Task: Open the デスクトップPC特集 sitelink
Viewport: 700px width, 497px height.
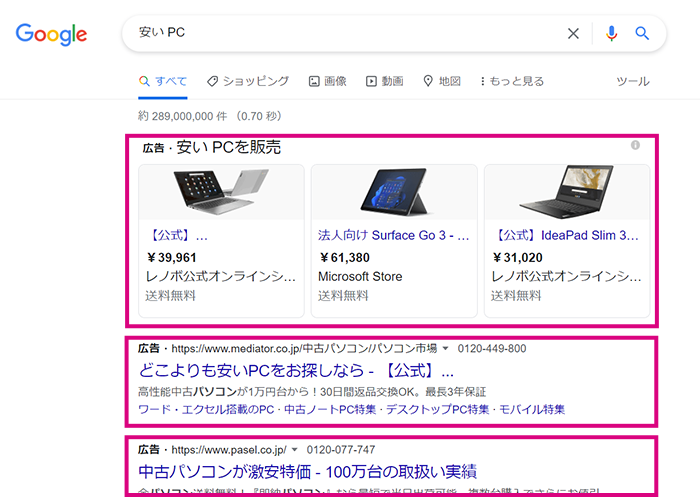Action: click(x=438, y=409)
